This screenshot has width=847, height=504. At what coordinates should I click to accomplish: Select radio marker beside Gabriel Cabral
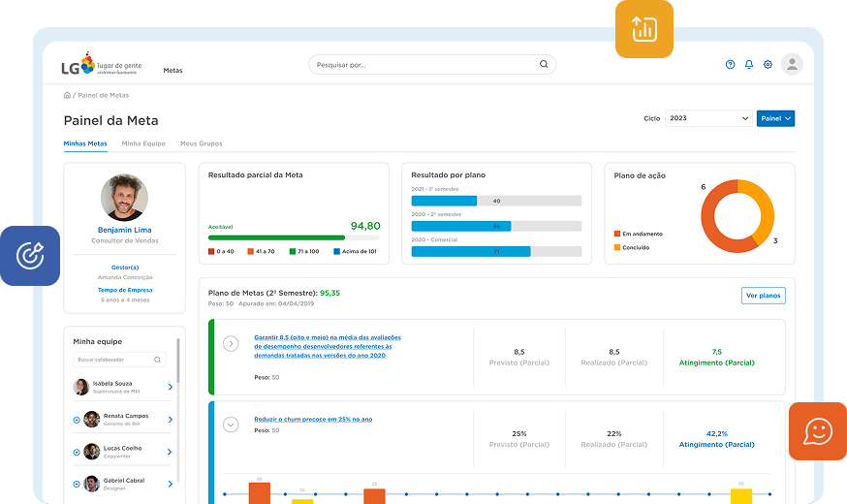77,483
